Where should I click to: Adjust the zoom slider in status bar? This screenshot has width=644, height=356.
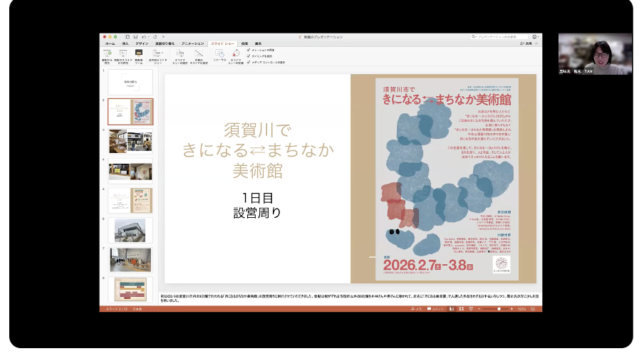coord(499,309)
